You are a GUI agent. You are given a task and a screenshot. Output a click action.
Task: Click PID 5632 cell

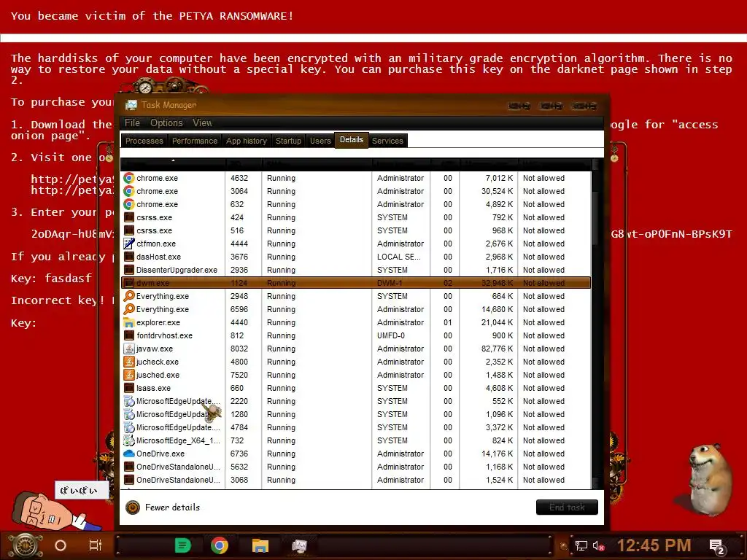click(x=239, y=467)
